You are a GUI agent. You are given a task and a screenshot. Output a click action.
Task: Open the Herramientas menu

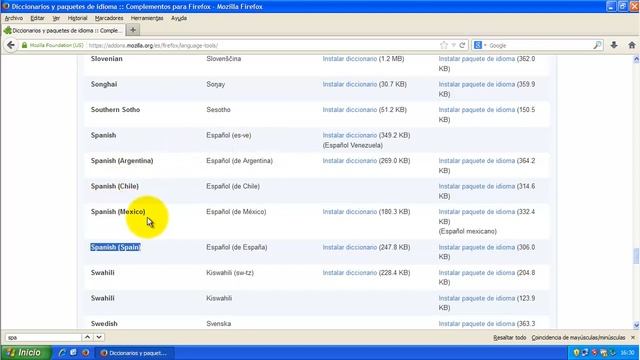[147, 18]
